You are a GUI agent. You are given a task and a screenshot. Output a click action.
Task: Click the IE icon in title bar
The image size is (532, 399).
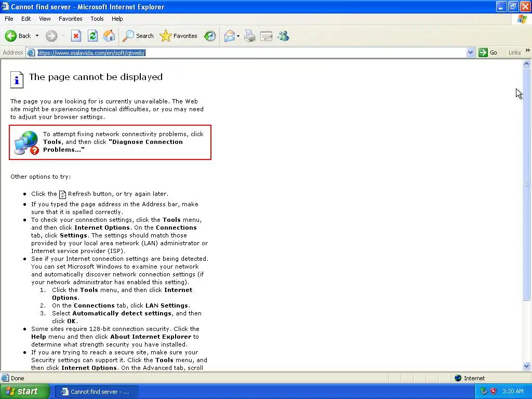(5, 6)
